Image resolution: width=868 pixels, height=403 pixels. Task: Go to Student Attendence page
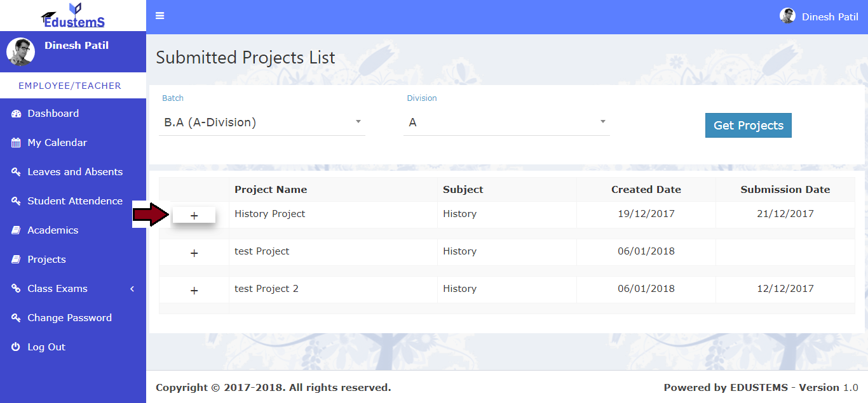point(75,201)
